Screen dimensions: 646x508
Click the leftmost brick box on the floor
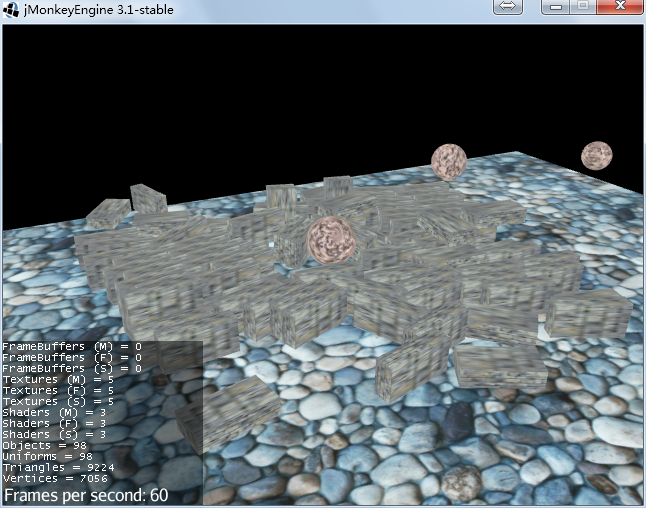107,213
